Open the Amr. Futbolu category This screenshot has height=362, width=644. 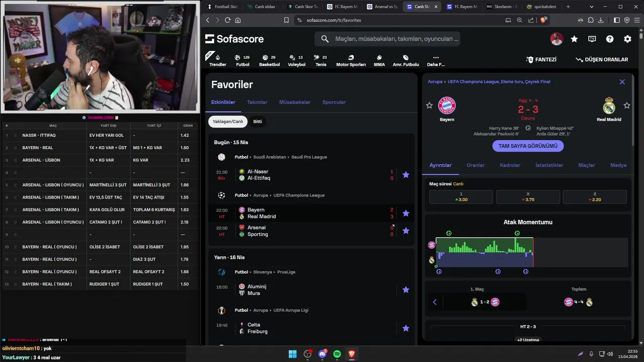coord(406,60)
